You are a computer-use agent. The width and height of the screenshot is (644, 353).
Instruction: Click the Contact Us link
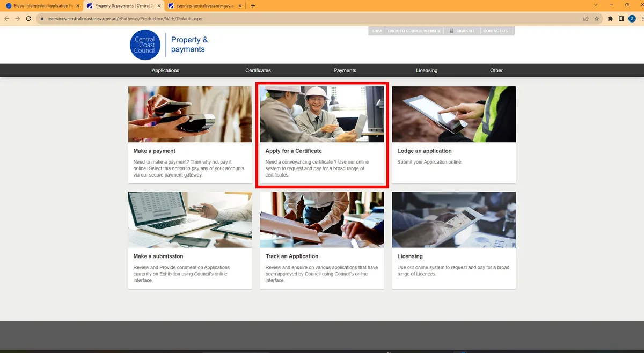pyautogui.click(x=495, y=31)
